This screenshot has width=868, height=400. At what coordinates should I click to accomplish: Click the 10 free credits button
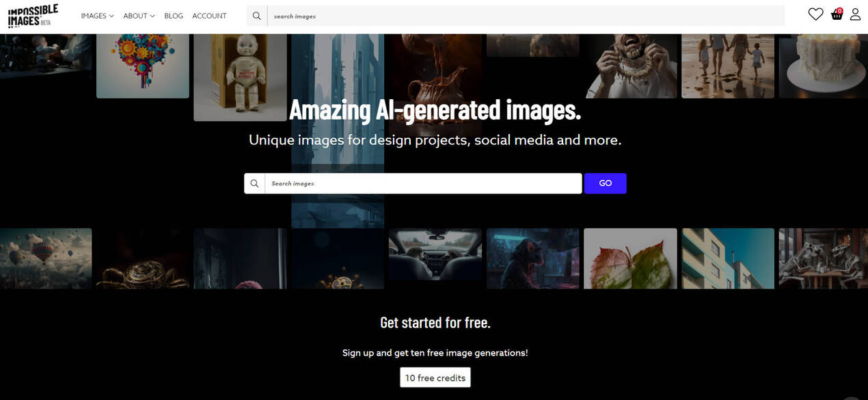point(435,377)
